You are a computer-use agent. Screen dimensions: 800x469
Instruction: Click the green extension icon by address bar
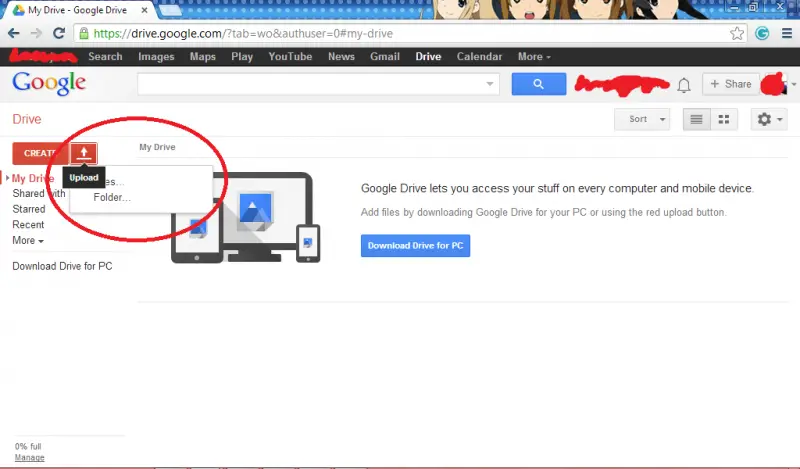[762, 34]
